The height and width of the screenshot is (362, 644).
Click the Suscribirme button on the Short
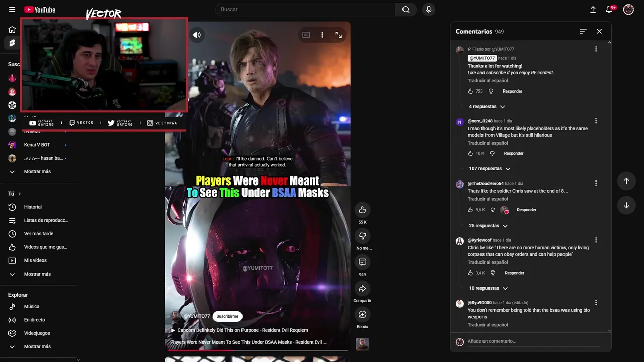click(227, 316)
